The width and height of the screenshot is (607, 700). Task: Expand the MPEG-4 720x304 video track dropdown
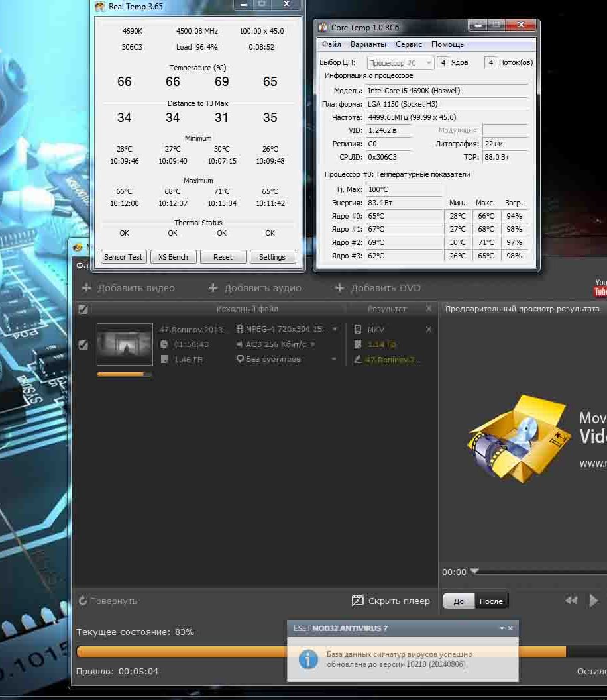click(x=334, y=329)
